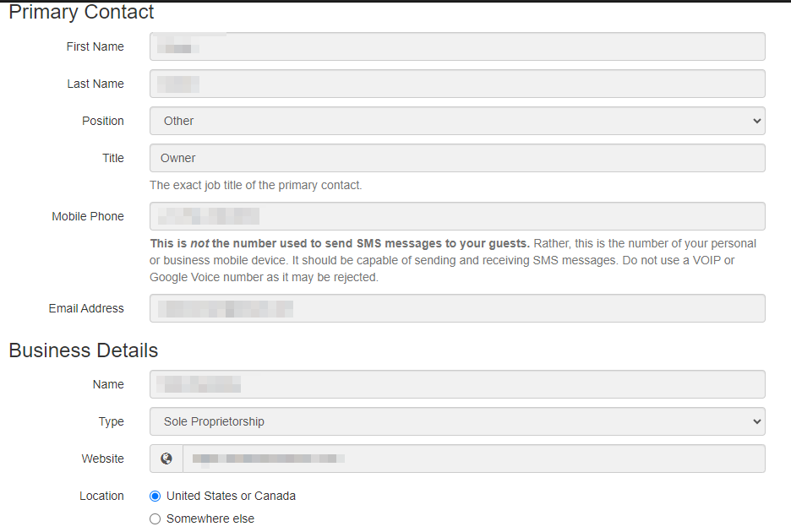Expand the Sole Proprietorship type dropdown
Image resolution: width=791 pixels, height=532 pixels.
click(x=457, y=421)
